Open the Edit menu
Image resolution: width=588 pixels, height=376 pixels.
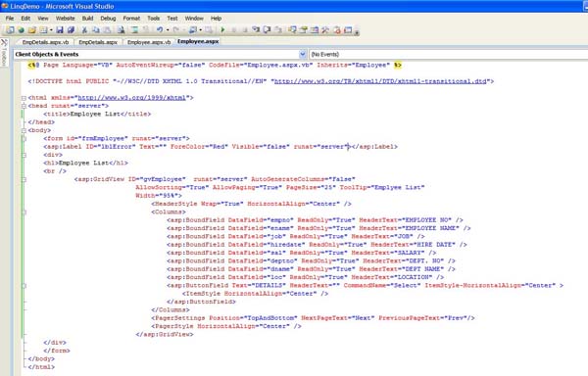(x=25, y=18)
